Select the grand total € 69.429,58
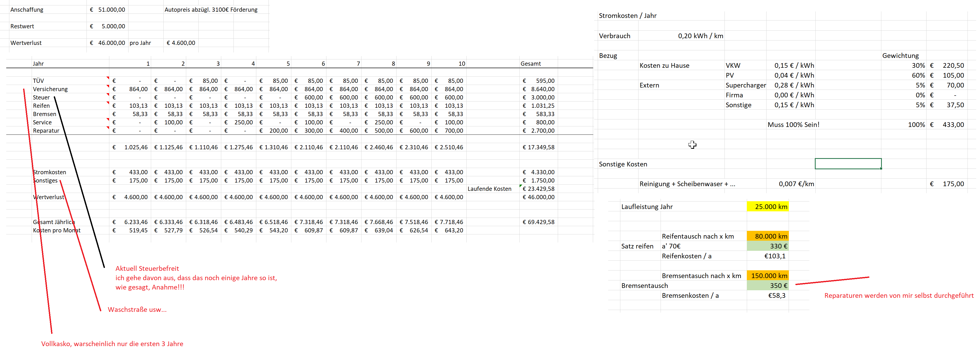This screenshot has height=364, width=980. click(x=539, y=222)
